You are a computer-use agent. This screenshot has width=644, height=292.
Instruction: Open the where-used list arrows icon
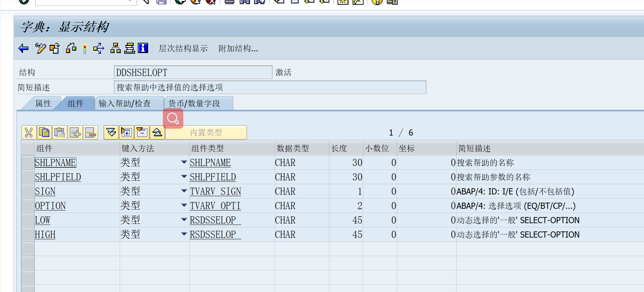pos(98,48)
